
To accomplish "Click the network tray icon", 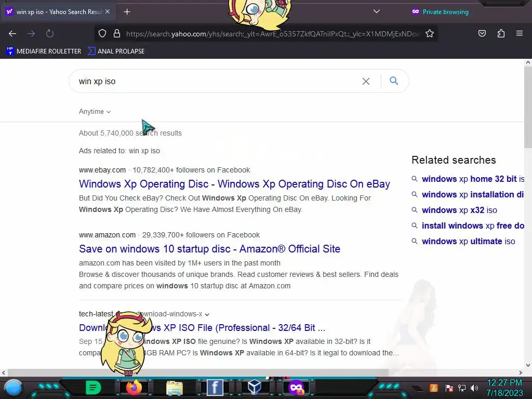I will pos(462,388).
